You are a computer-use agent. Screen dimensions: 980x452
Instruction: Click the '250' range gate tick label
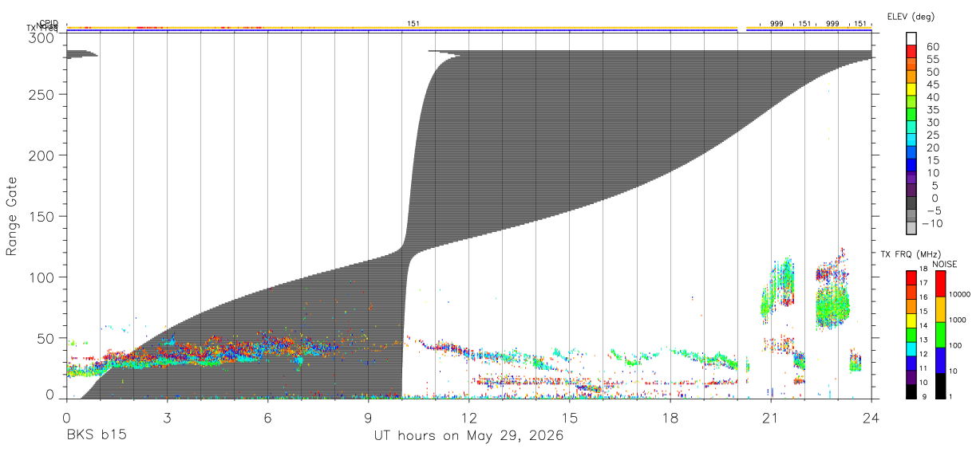[x=41, y=94]
